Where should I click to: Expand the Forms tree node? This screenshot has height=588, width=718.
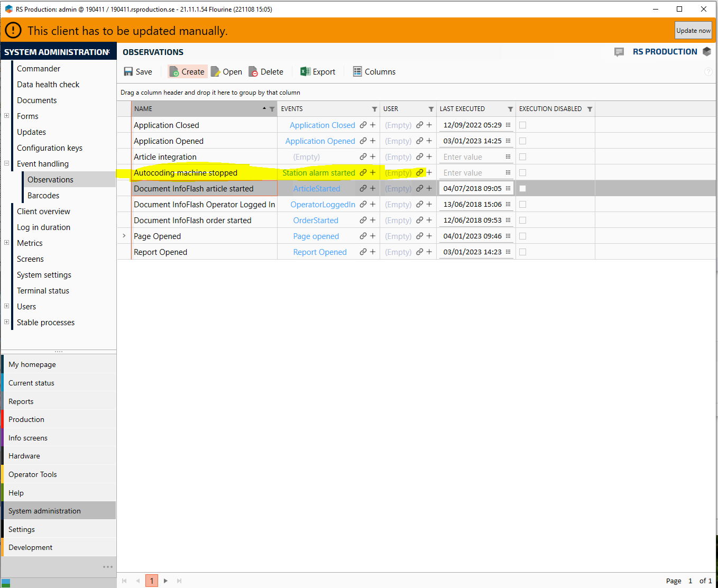click(7, 116)
